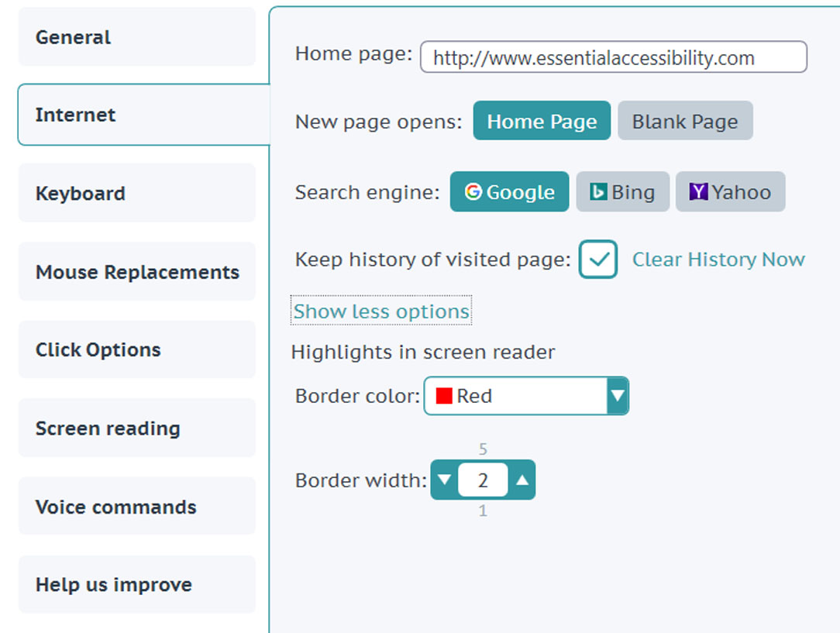Increase border width with the up arrow

pos(522,480)
